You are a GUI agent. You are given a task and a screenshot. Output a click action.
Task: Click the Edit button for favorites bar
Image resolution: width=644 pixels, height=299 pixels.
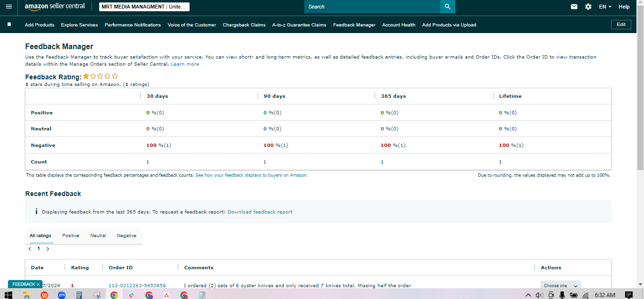click(x=621, y=25)
